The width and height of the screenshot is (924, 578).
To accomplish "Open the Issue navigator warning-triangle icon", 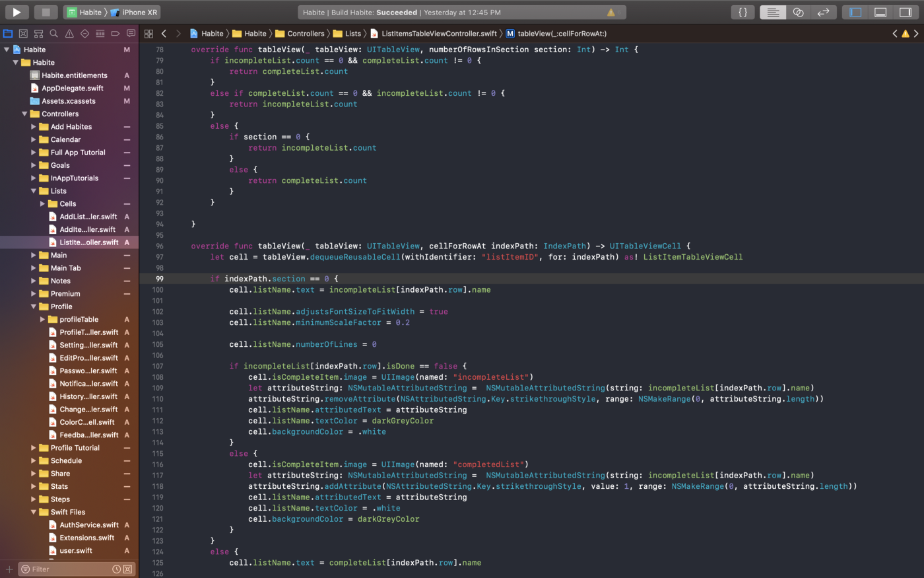I will point(69,33).
